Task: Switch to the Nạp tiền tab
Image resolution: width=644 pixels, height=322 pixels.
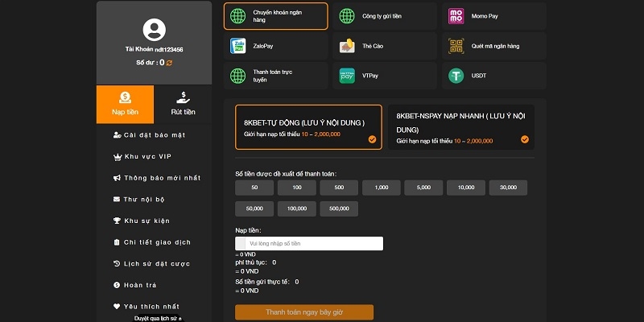Action: [125, 105]
